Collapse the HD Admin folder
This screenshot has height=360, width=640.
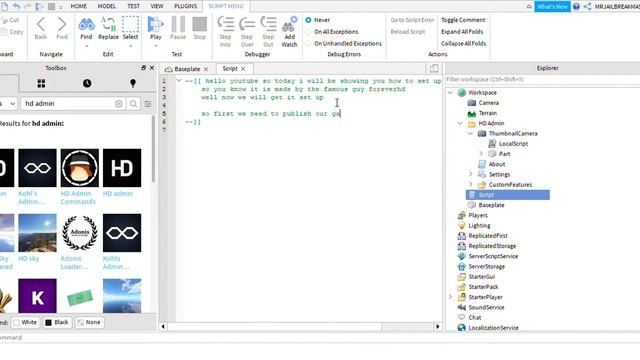tap(460, 123)
